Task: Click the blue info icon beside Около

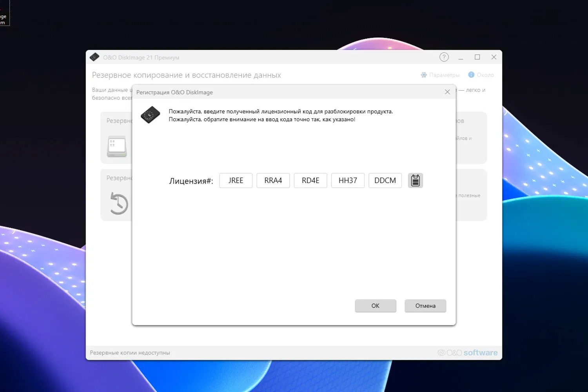Action: (471, 74)
